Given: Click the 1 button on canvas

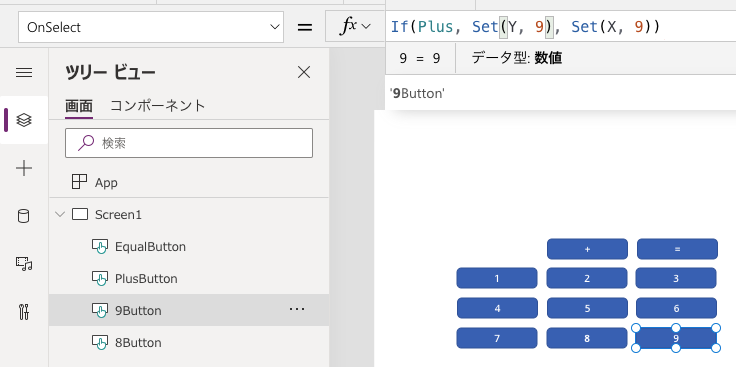Looking at the screenshot, I should coord(497,278).
